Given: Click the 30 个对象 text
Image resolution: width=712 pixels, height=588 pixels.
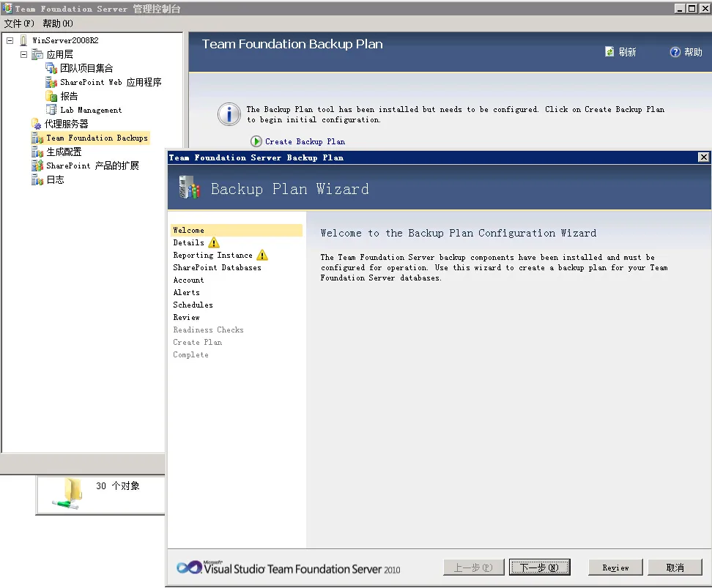Looking at the screenshot, I should 118,485.
